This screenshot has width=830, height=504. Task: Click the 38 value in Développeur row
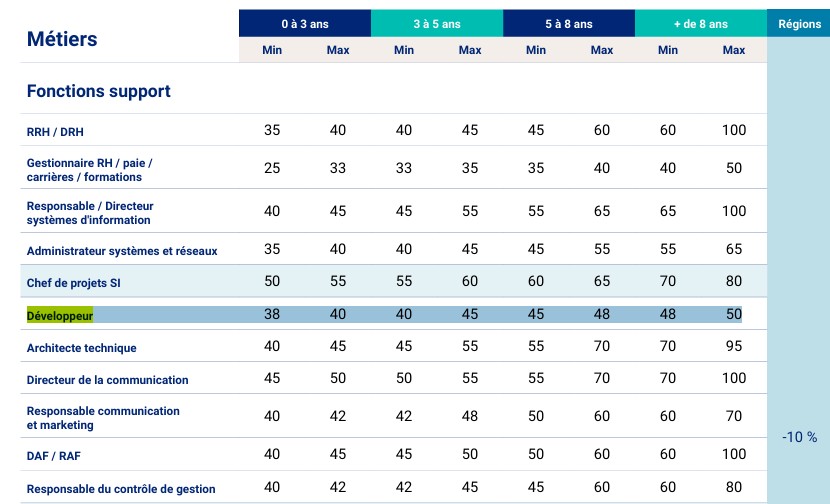pos(272,315)
